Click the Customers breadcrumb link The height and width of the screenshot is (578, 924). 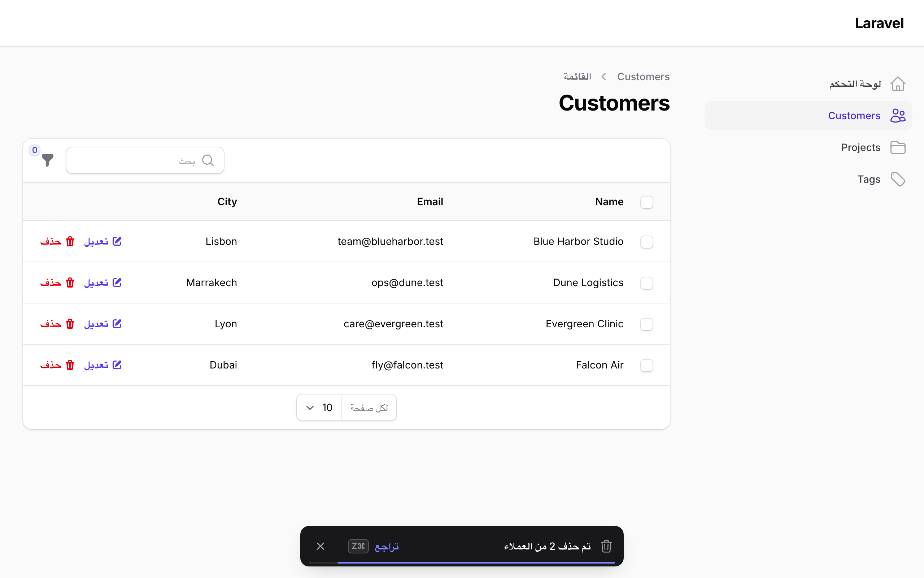[643, 77]
